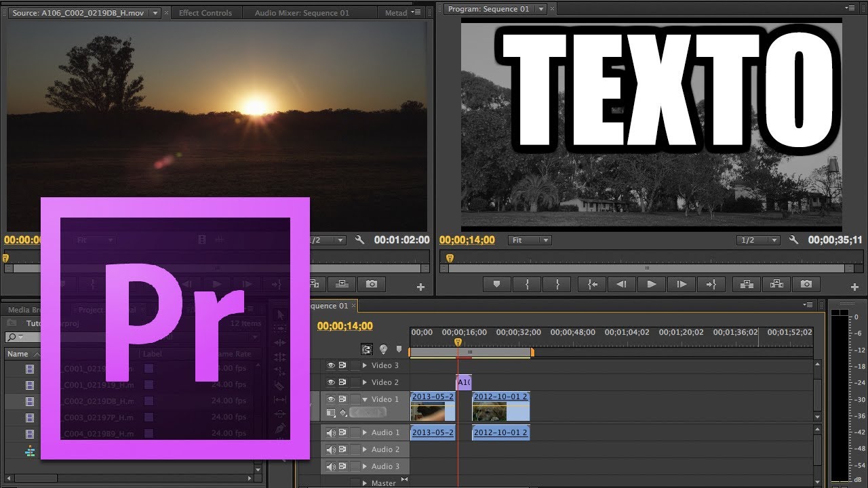Expand the Audio 1 track
This screenshot has width=868, height=488.
click(364, 432)
